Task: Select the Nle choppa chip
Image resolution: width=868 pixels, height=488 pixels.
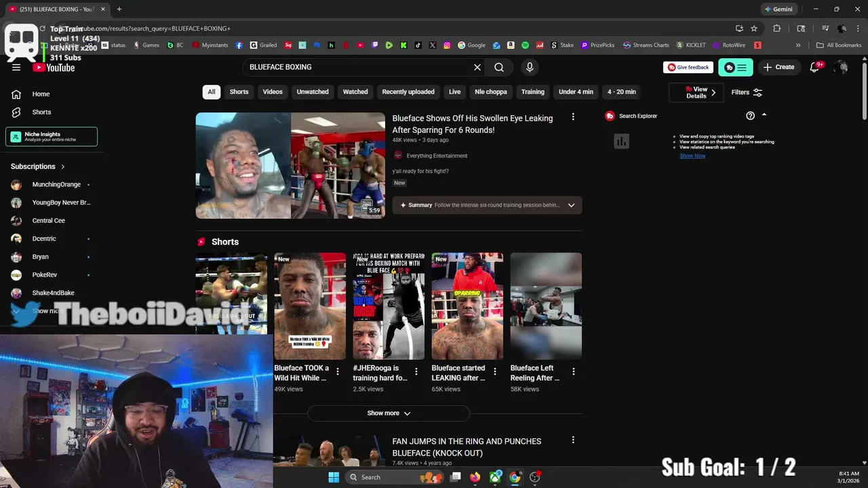Action: [491, 92]
